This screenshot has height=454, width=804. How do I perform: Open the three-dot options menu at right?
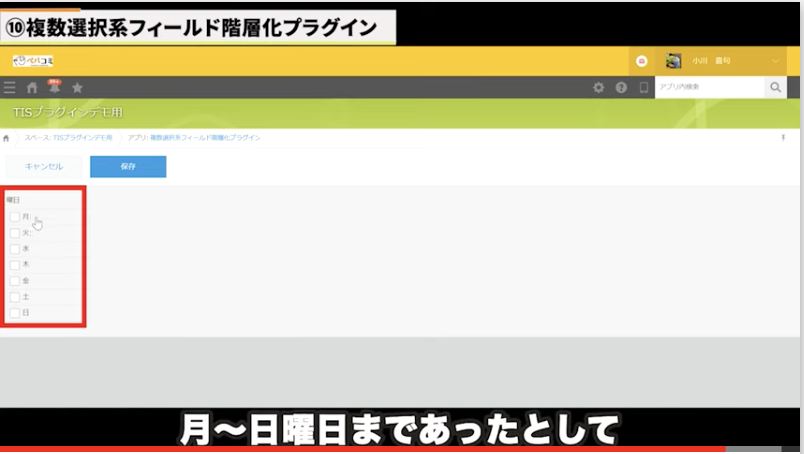[782, 138]
